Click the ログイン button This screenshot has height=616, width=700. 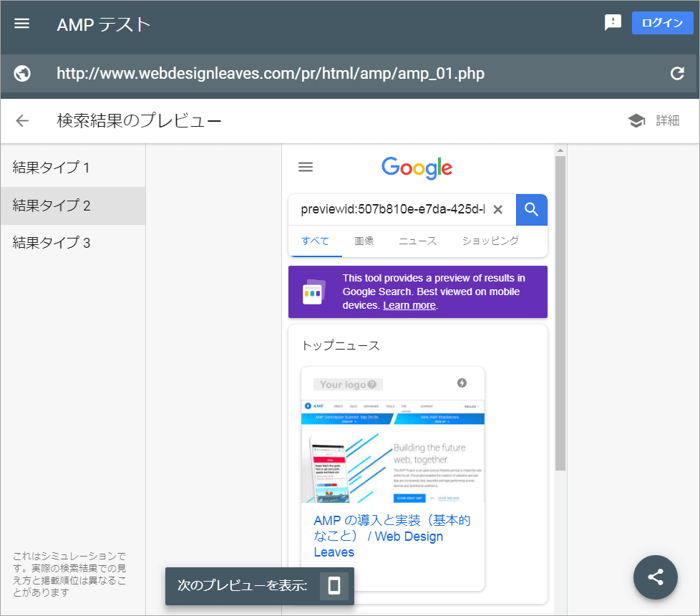(662, 23)
